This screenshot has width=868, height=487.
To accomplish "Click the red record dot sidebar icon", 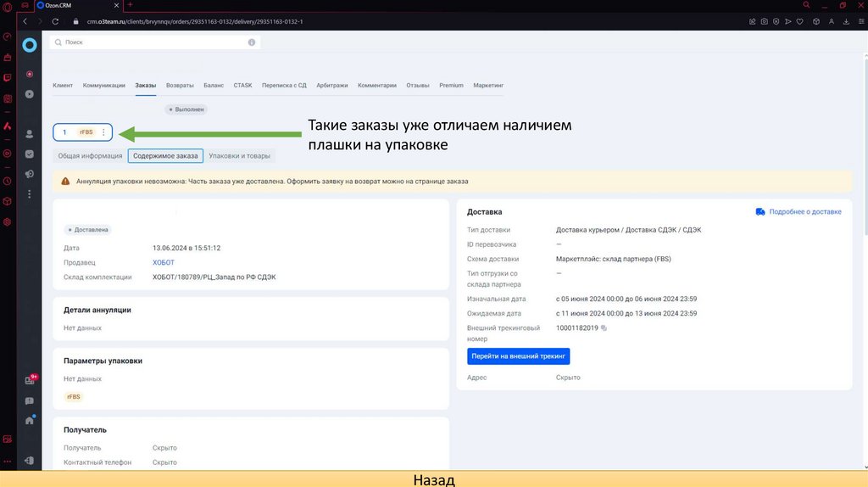I will point(30,74).
